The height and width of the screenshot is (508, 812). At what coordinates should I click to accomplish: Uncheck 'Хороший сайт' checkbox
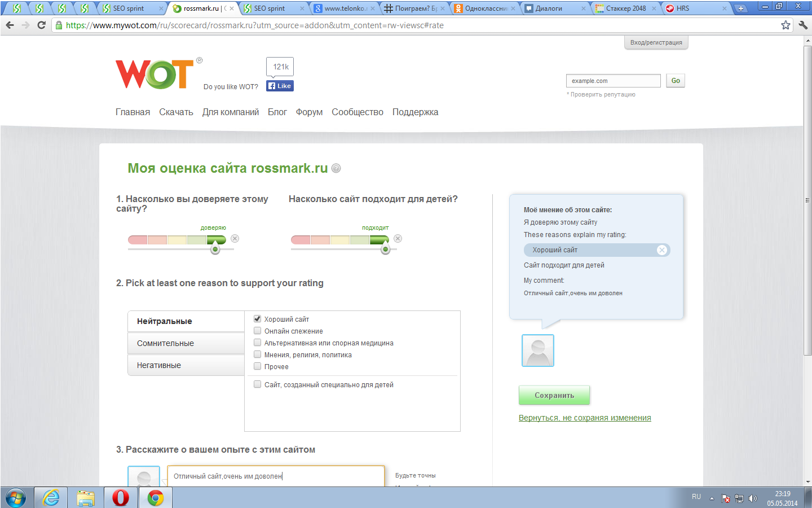pos(257,319)
